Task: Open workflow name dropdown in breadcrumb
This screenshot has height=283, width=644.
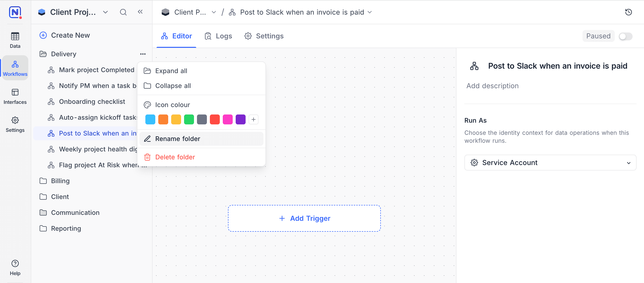Action: tap(370, 12)
